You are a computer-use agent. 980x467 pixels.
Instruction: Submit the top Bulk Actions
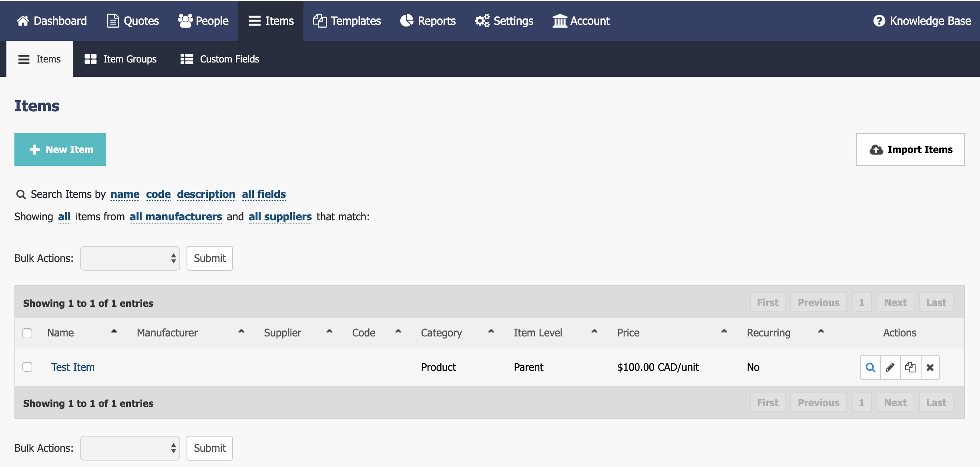click(x=210, y=258)
